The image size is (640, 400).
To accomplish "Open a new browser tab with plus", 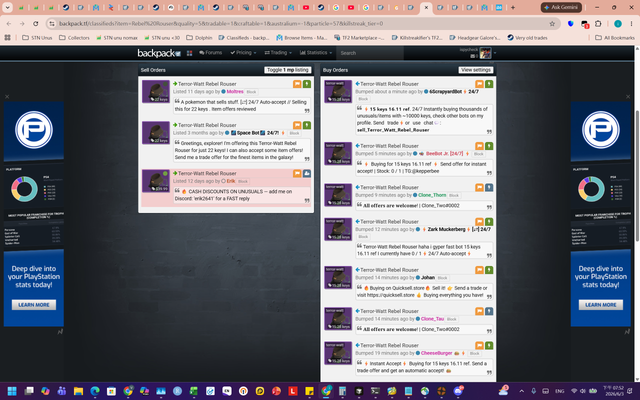I will [x=513, y=7].
